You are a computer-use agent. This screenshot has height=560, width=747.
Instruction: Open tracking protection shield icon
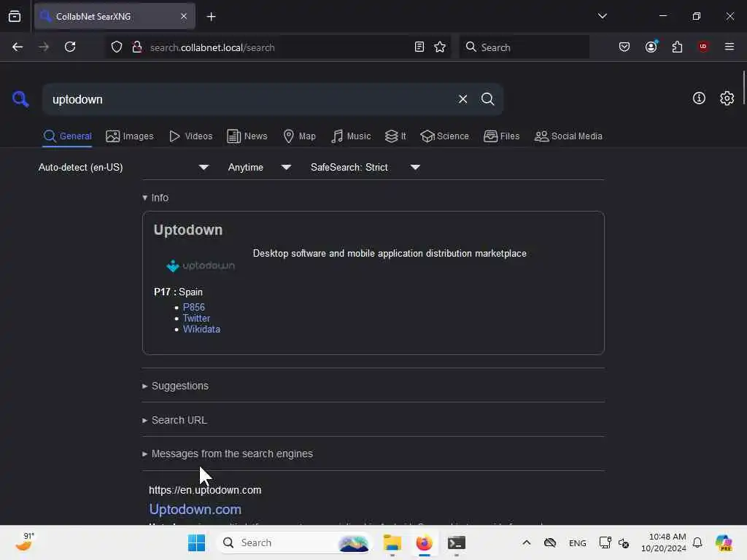[117, 47]
